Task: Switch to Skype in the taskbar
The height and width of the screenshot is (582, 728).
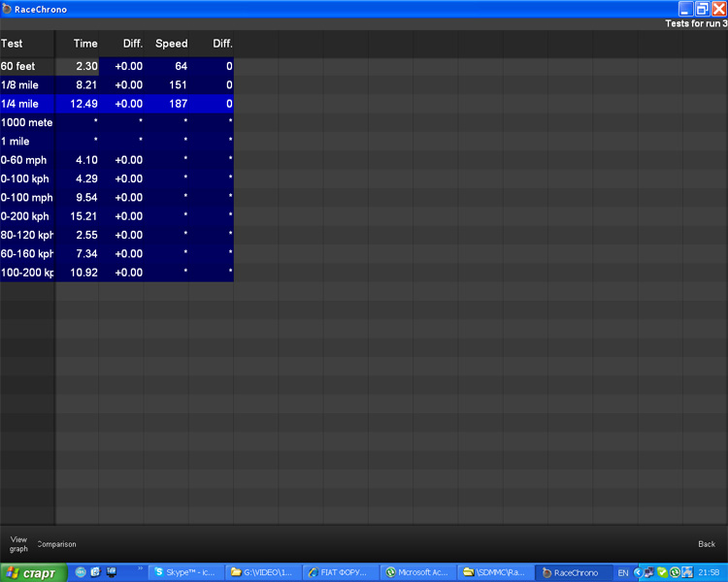Action: pos(185,572)
